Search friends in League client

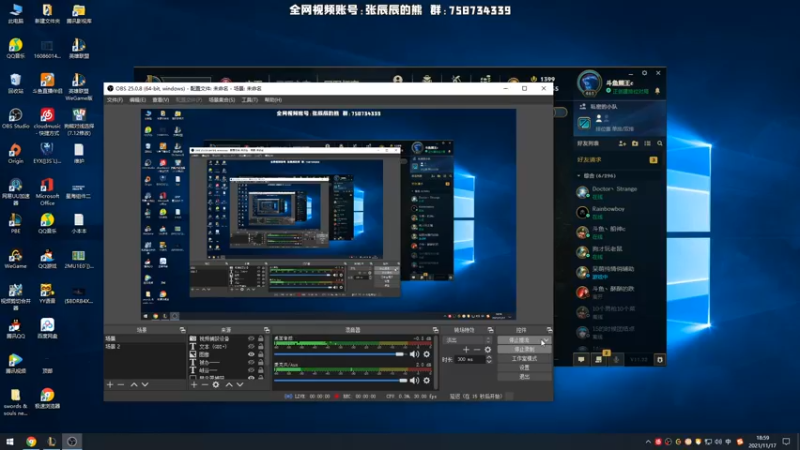coord(660,143)
